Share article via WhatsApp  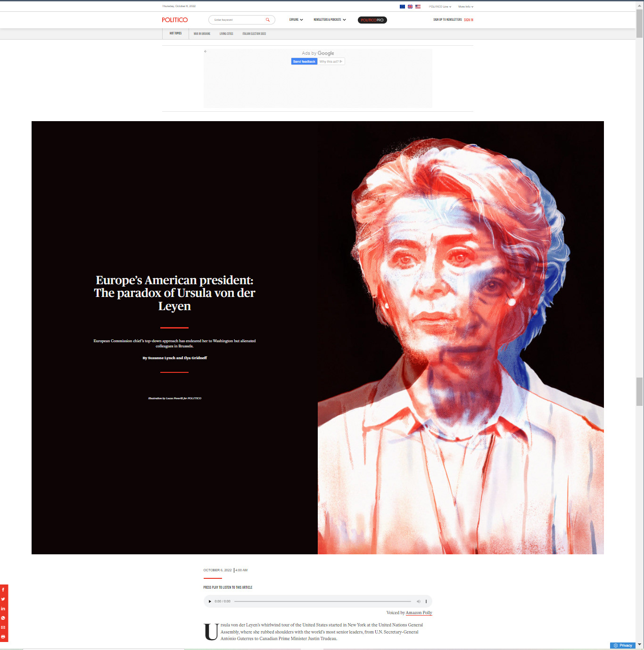(x=3, y=618)
